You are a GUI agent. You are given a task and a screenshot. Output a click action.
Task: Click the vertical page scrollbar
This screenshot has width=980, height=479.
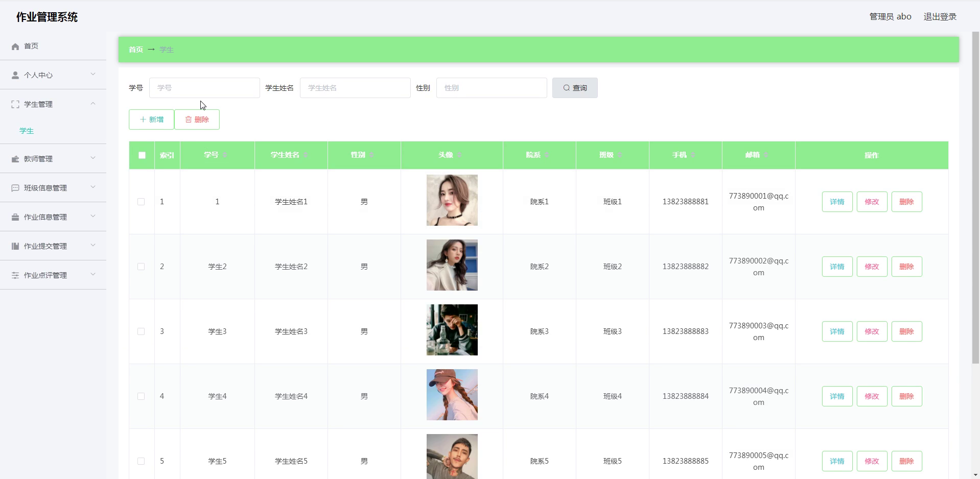[975, 198]
